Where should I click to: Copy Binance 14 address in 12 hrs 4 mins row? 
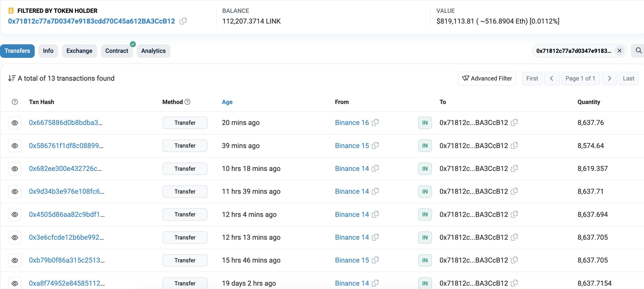tap(375, 214)
